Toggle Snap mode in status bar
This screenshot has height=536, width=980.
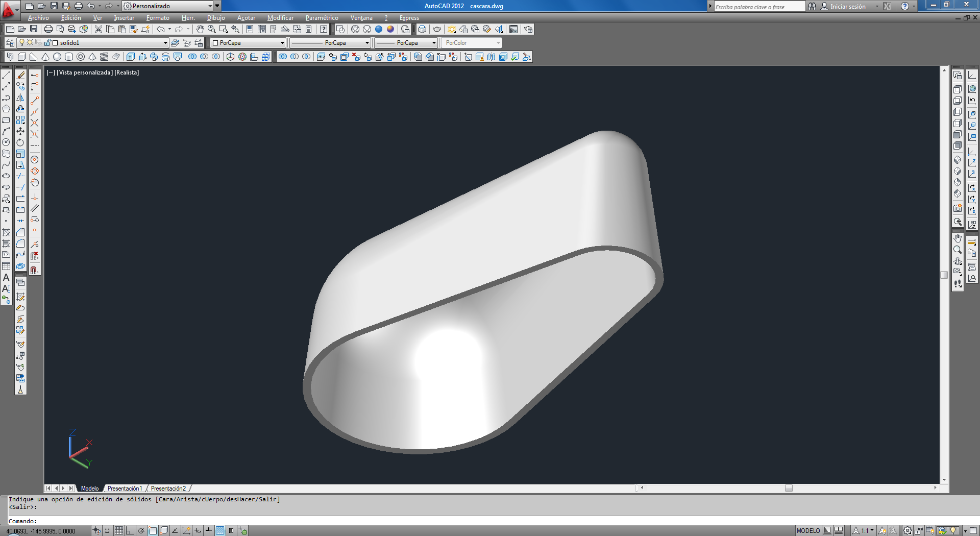[x=108, y=531]
